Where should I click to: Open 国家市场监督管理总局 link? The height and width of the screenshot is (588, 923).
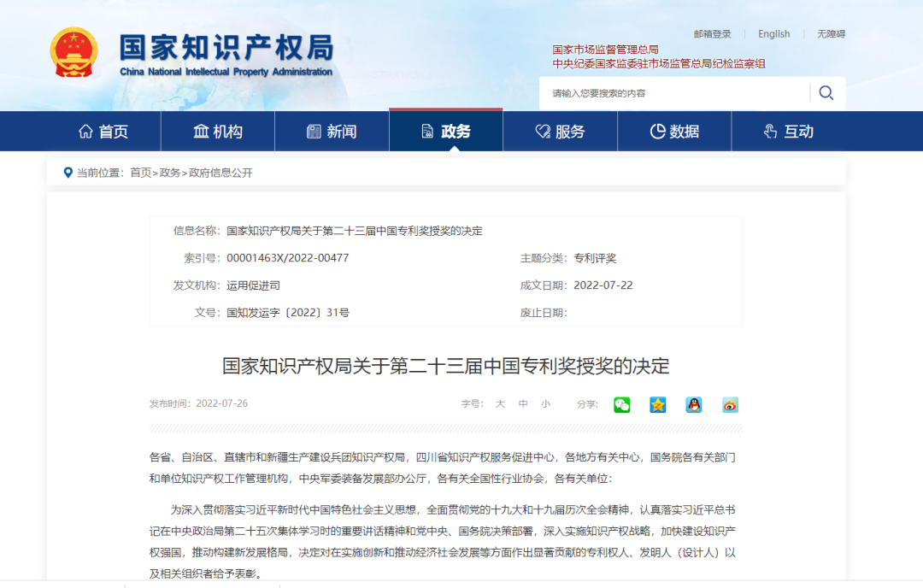(604, 49)
